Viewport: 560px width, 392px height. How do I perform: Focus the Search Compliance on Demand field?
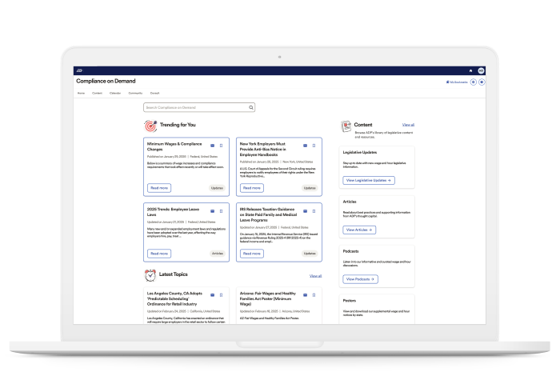pyautogui.click(x=194, y=106)
